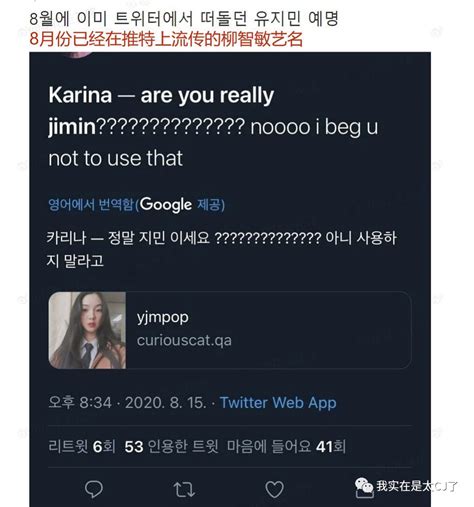The width and height of the screenshot is (474, 507).
Task: View the 53 인용한 트윗 quote tweets
Action: coord(172,446)
